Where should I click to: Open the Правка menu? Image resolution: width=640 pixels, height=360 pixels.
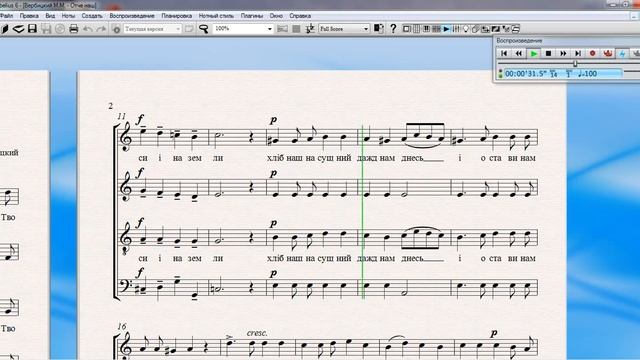coord(29,16)
